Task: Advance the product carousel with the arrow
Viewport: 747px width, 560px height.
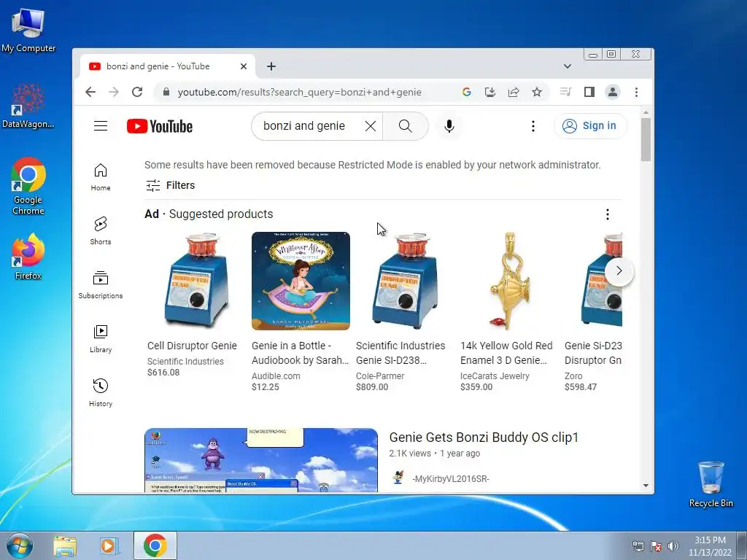Action: click(619, 271)
